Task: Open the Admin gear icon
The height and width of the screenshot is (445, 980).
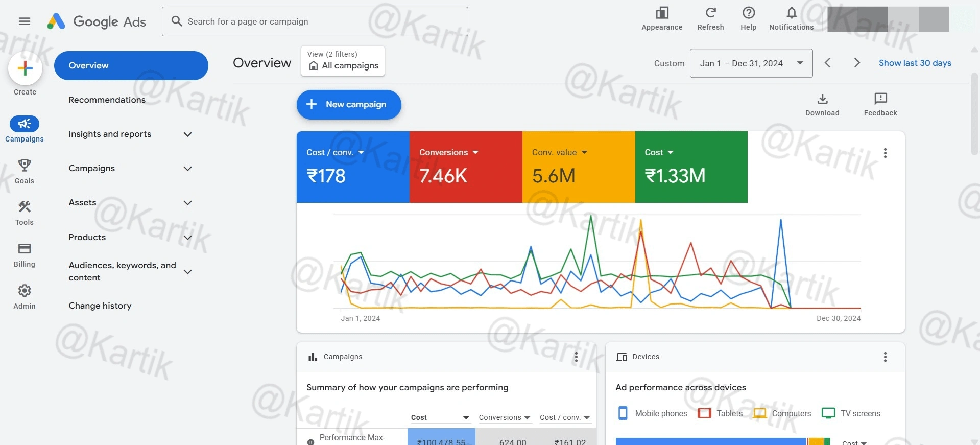Action: coord(25,291)
